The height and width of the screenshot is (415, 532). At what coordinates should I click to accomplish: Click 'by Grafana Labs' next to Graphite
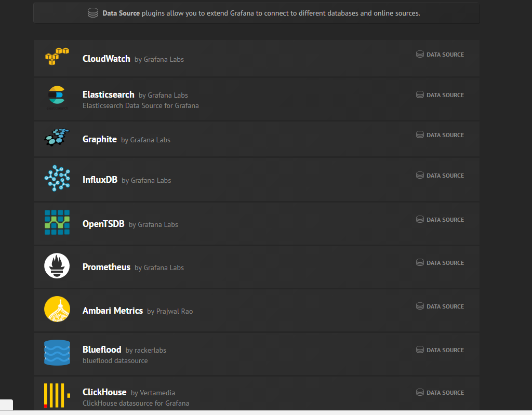[x=145, y=140]
